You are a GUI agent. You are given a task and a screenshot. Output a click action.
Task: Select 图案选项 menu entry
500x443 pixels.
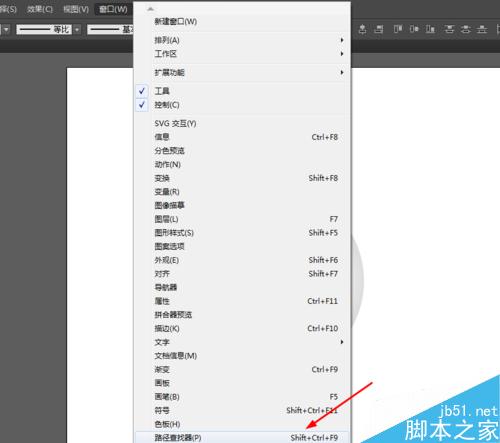coord(242,246)
